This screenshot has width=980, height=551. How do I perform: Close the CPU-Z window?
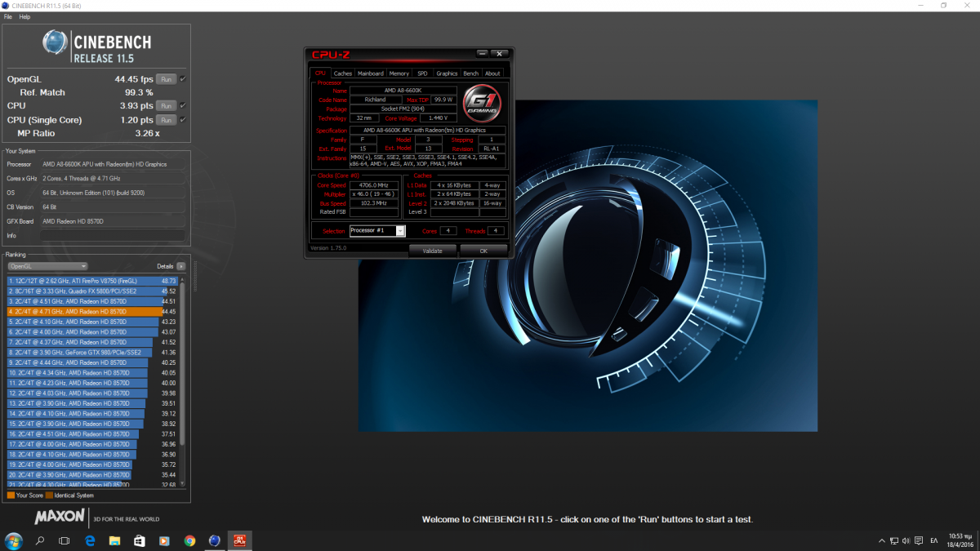tap(498, 54)
